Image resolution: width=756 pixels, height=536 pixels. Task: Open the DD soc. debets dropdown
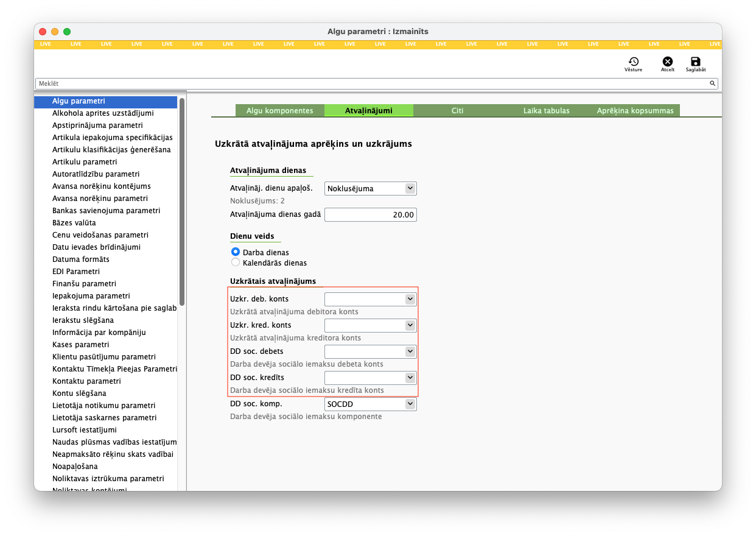click(x=410, y=351)
